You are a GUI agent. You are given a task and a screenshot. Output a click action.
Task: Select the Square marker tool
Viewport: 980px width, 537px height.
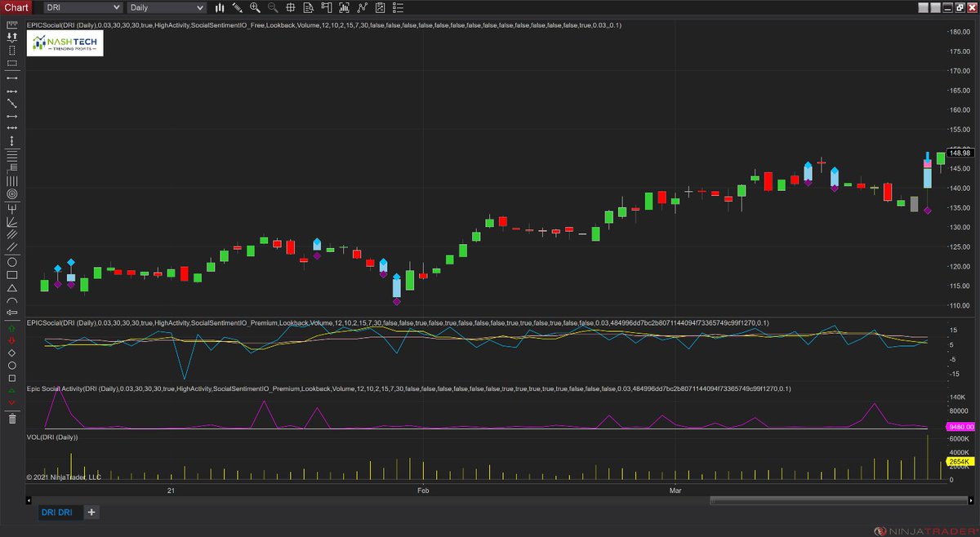(12, 379)
